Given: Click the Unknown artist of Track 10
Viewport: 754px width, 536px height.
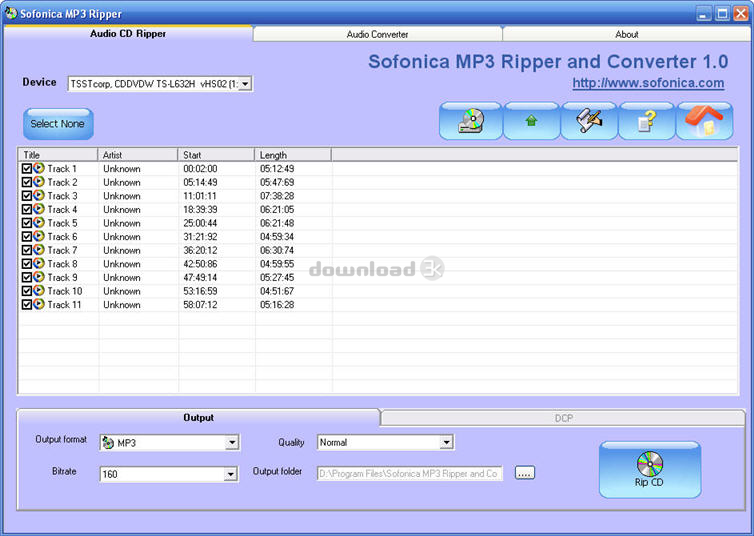Looking at the screenshot, I should [x=122, y=291].
